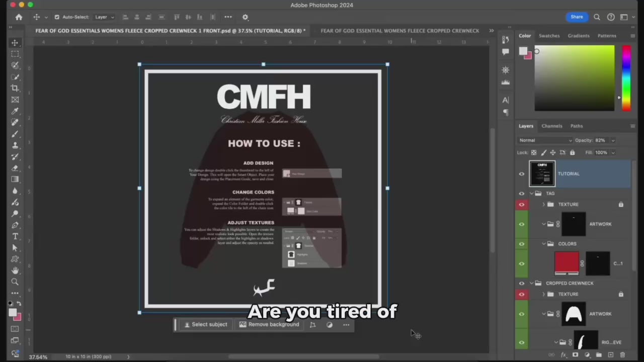Screen dimensions: 644x362
Task: Open the Auto-Select Layer dropdown
Action: click(105, 17)
